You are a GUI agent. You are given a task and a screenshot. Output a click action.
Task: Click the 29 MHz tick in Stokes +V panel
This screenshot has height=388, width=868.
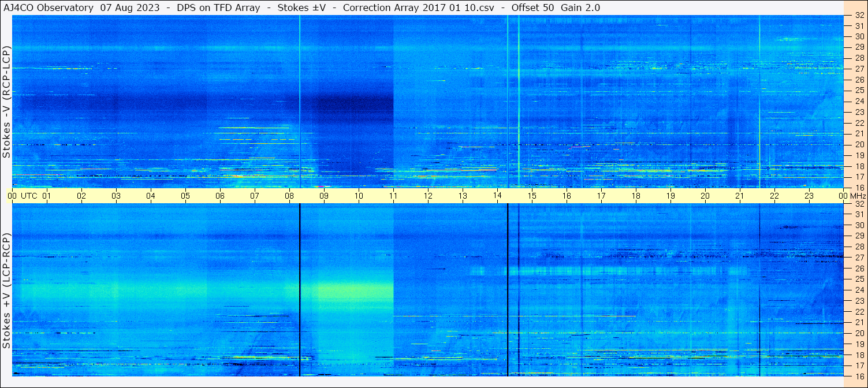(x=859, y=236)
